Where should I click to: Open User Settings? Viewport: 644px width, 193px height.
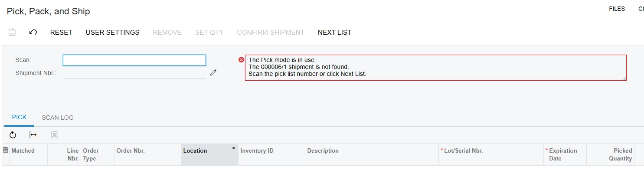[x=113, y=32]
